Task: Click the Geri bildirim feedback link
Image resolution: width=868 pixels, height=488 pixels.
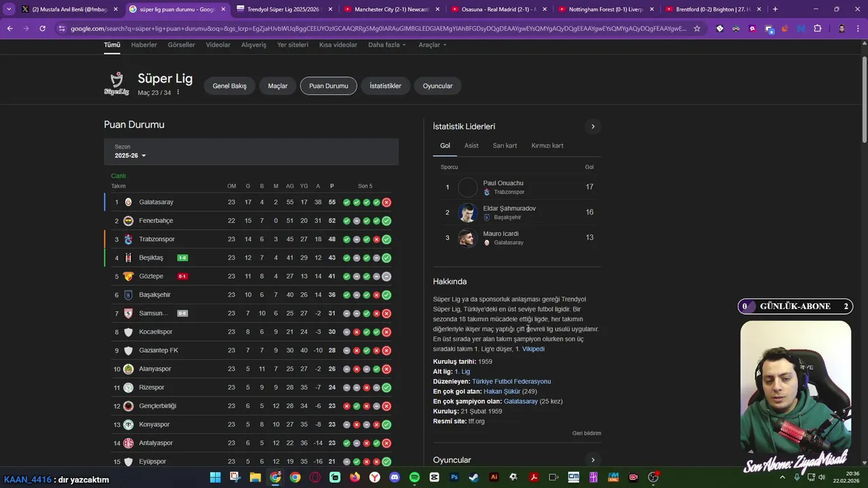Action: 587,433
